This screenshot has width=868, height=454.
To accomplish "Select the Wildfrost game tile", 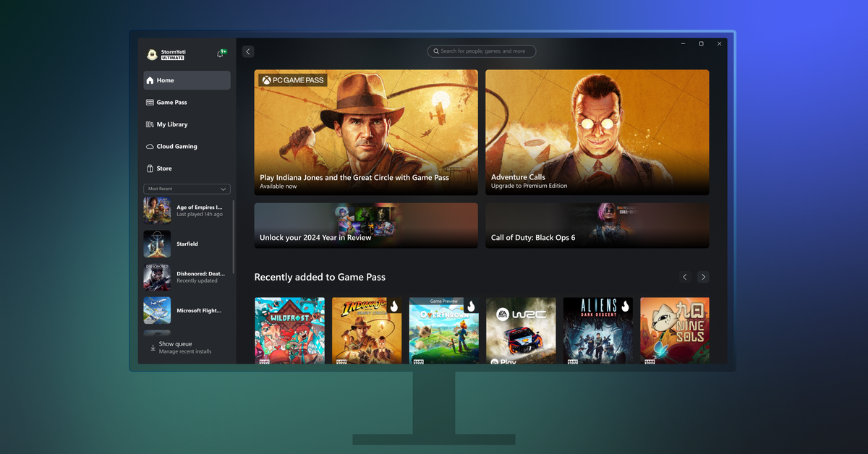I will [289, 330].
